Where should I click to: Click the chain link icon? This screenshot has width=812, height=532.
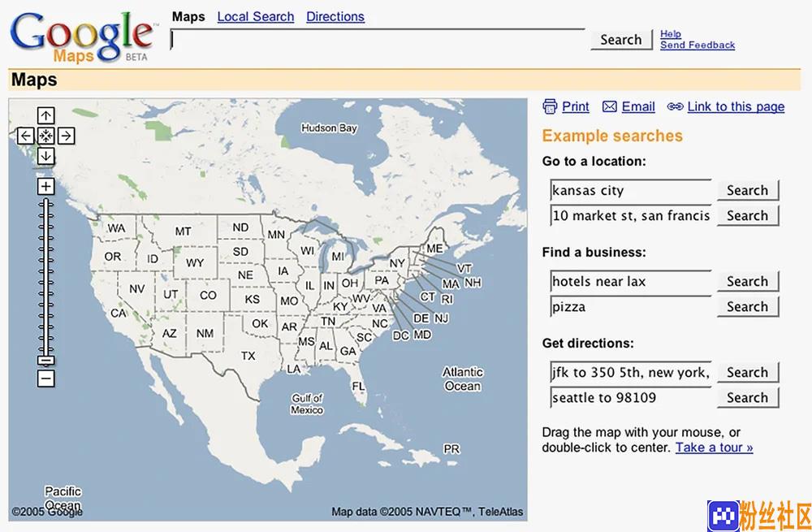click(675, 106)
